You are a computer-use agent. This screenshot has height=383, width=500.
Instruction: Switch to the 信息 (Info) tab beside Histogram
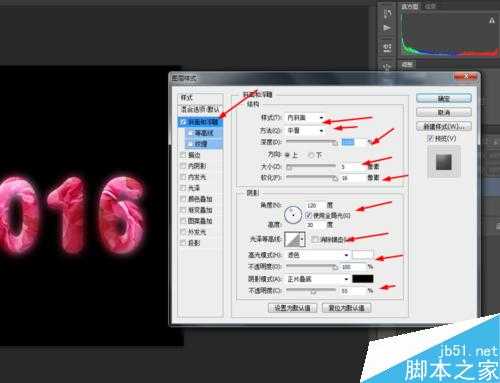430,6
